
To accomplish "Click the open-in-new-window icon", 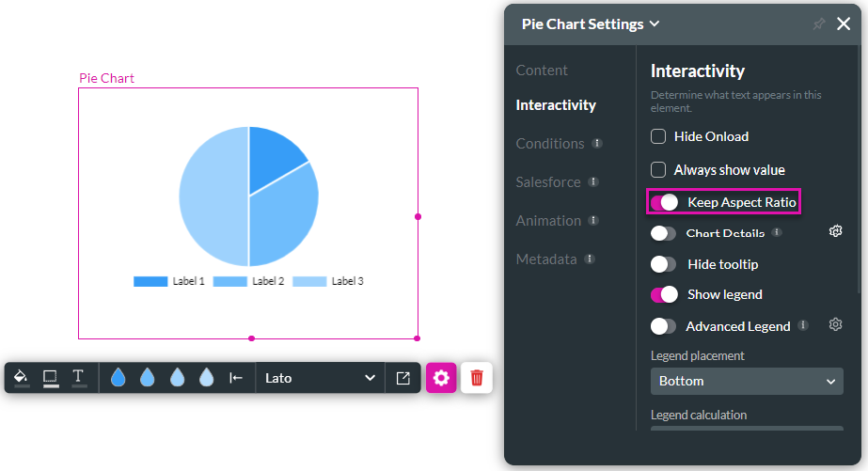I will (403, 378).
